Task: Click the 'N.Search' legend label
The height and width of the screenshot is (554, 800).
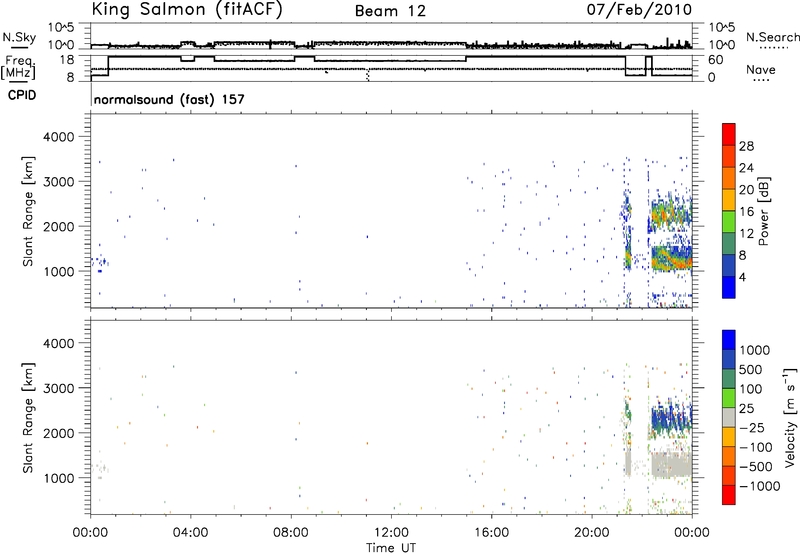Action: point(772,37)
